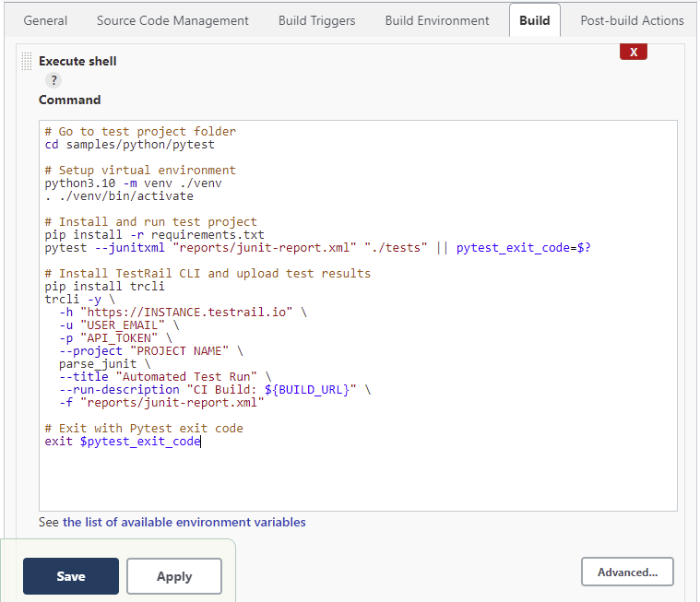This screenshot has height=602, width=700.
Task: Jump to Post-build Actions tab
Action: 632,20
